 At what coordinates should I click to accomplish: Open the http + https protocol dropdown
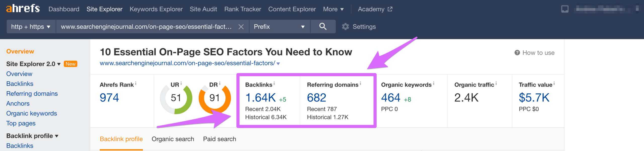pyautogui.click(x=31, y=27)
